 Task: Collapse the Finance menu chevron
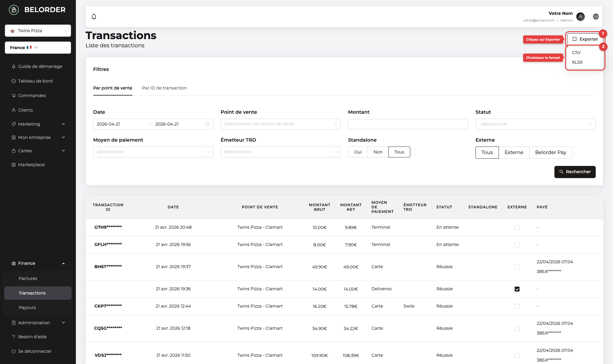click(x=63, y=263)
